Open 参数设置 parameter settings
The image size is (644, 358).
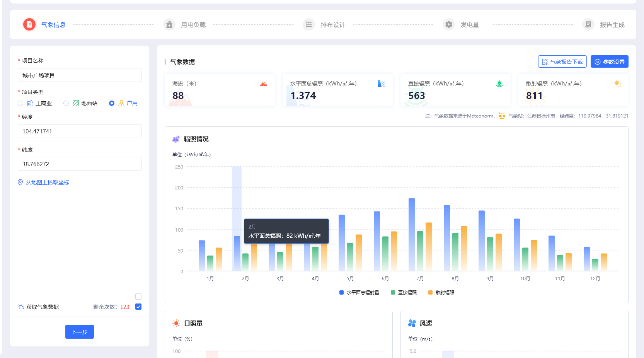click(610, 61)
